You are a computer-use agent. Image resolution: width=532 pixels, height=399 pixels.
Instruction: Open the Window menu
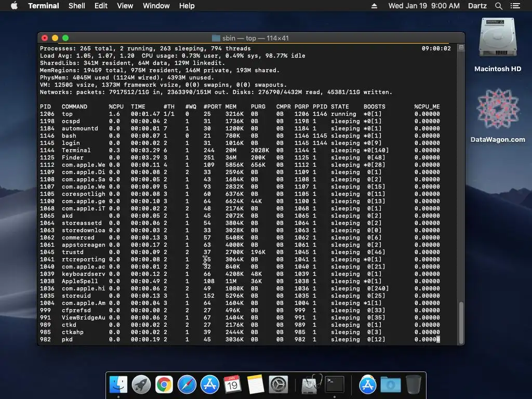pos(156,6)
